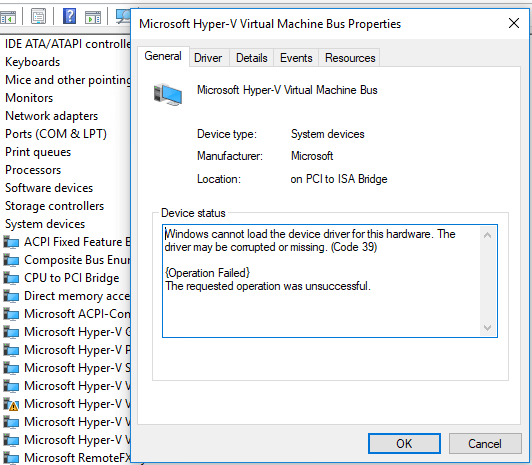This screenshot has width=532, height=465.
Task: Click the 'Manufacturer:' label
Action: pos(230,156)
